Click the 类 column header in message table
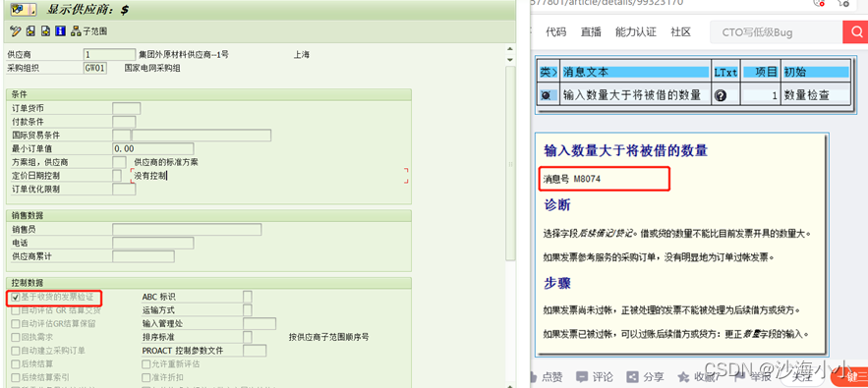Viewport: 868px width, 388px height. (549, 72)
